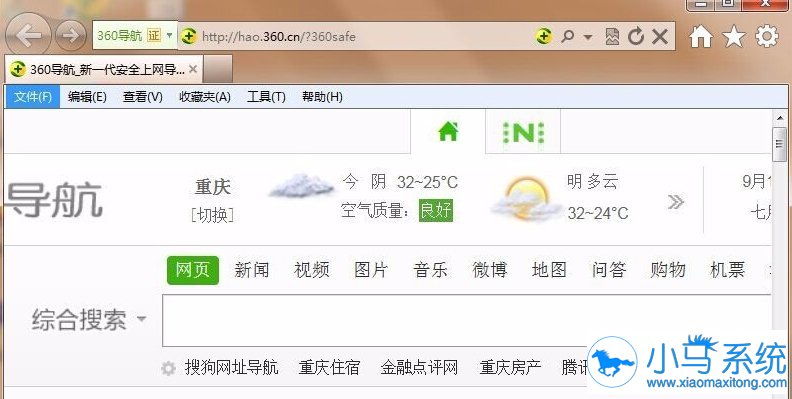Select the 微博 search tab
792x399 pixels.
489,270
